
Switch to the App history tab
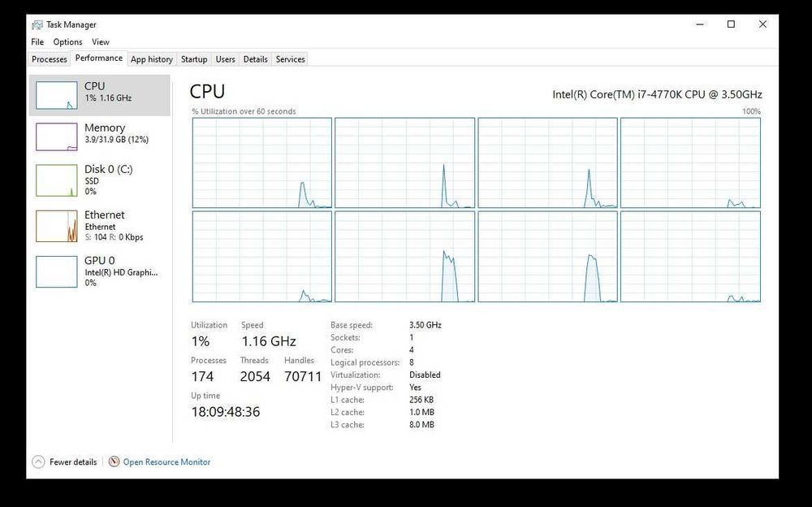152,59
